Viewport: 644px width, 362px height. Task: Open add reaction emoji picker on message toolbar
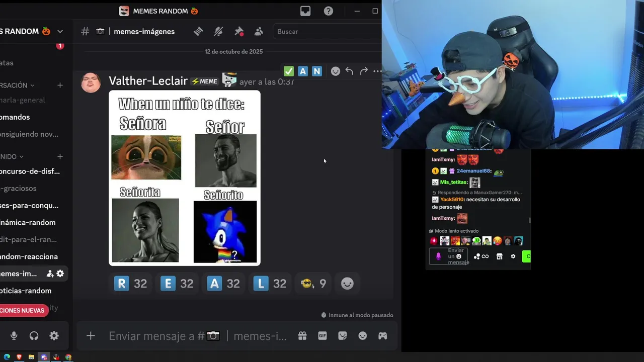point(336,71)
